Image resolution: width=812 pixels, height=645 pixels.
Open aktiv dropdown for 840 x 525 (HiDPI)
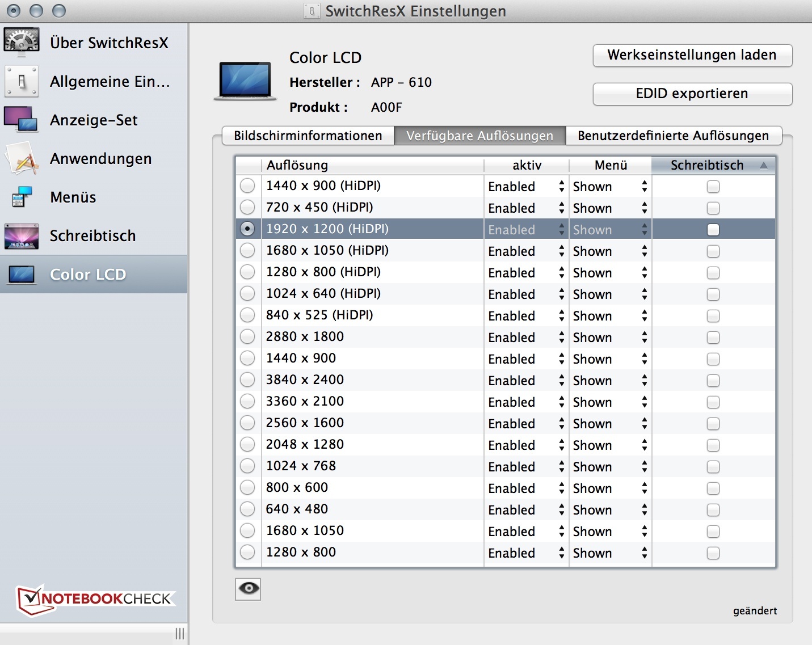click(526, 316)
